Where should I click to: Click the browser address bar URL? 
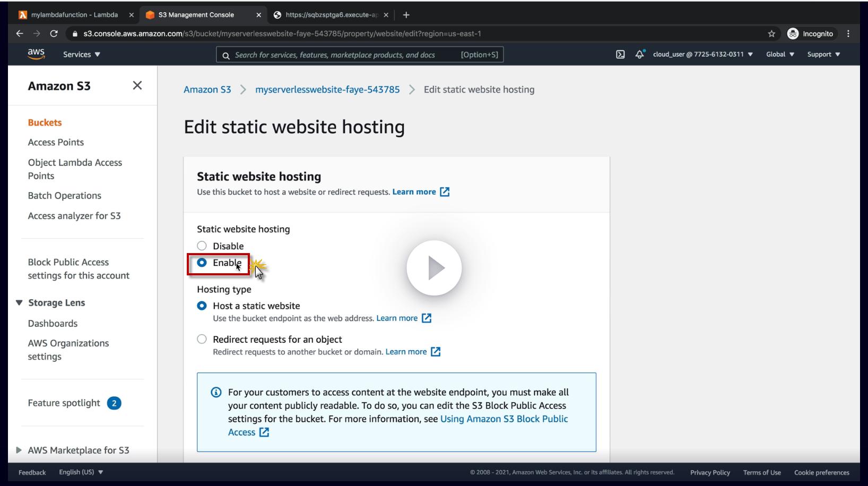coord(282,33)
